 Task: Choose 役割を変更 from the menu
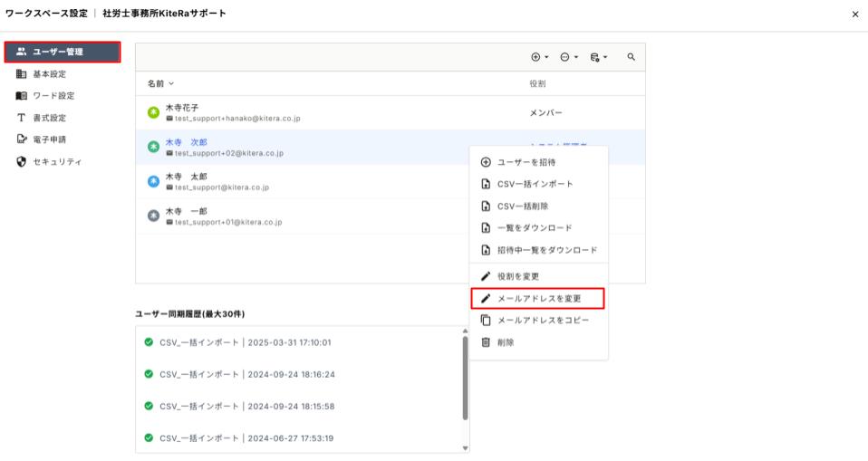click(538, 276)
